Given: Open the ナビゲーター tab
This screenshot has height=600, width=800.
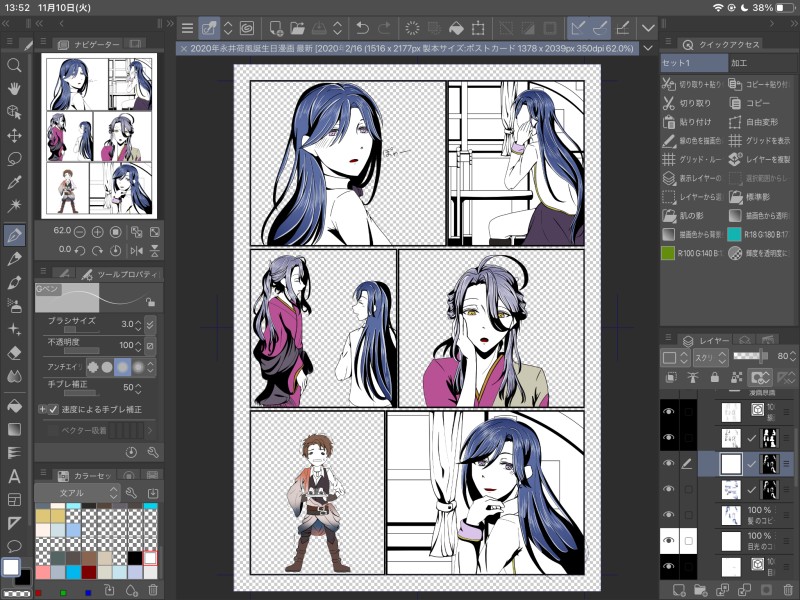Looking at the screenshot, I should click(x=89, y=44).
